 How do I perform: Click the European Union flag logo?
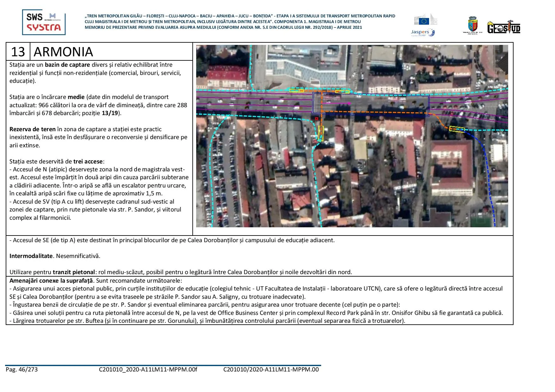click(x=424, y=21)
